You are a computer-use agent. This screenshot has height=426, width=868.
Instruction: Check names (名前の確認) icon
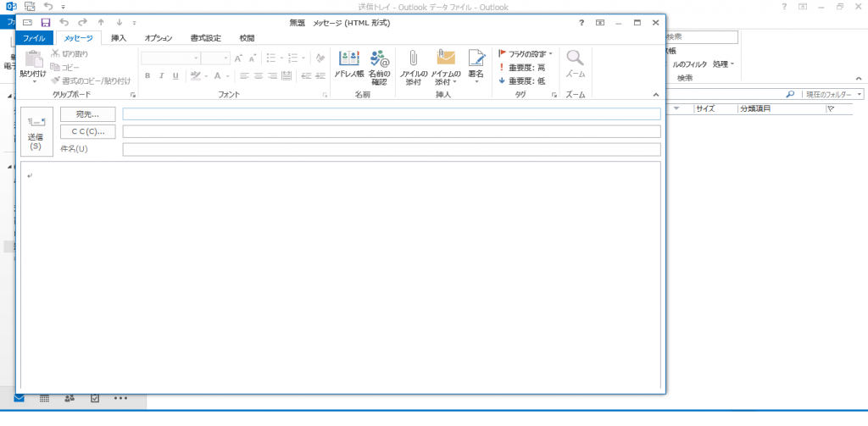coord(379,67)
